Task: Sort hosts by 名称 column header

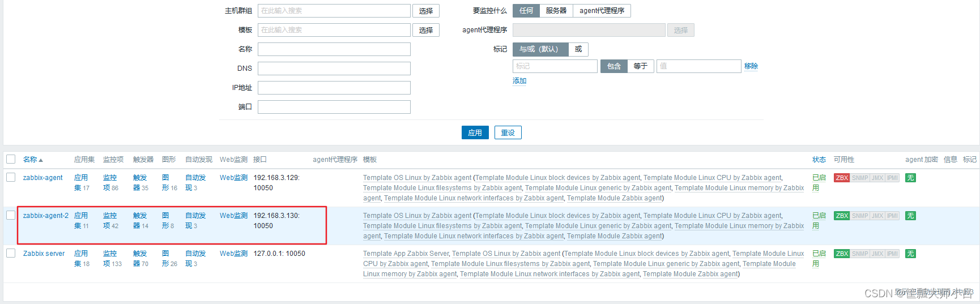Action: pyautogui.click(x=33, y=160)
